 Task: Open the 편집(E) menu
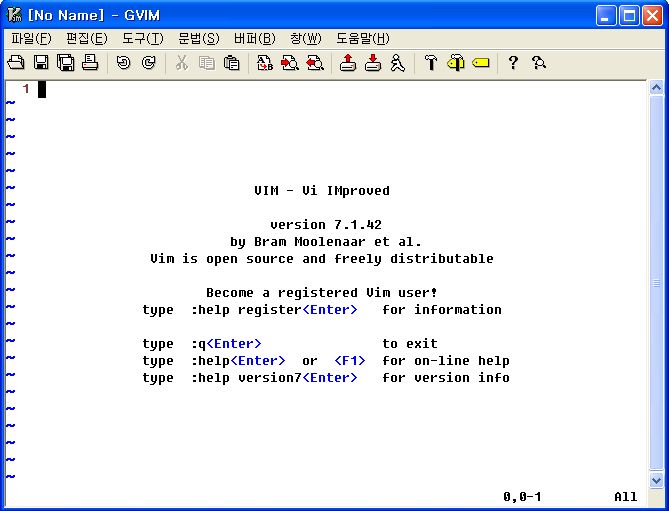coord(87,39)
